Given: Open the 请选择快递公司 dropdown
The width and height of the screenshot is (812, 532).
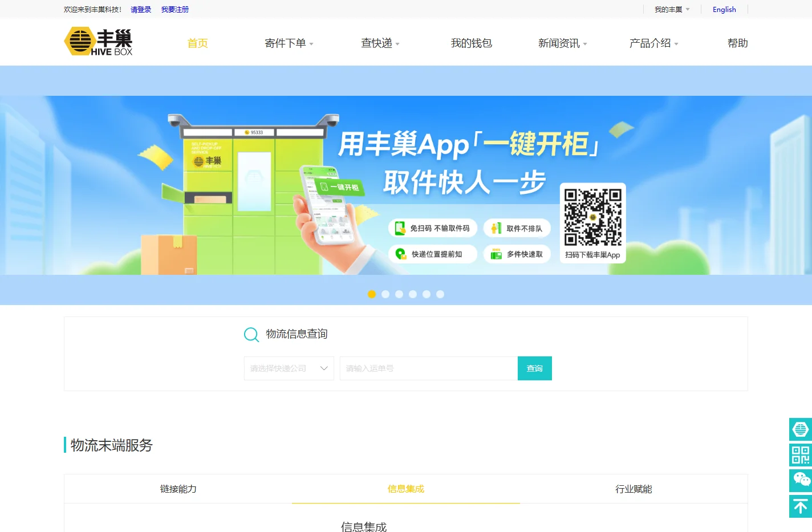Looking at the screenshot, I should coord(289,368).
